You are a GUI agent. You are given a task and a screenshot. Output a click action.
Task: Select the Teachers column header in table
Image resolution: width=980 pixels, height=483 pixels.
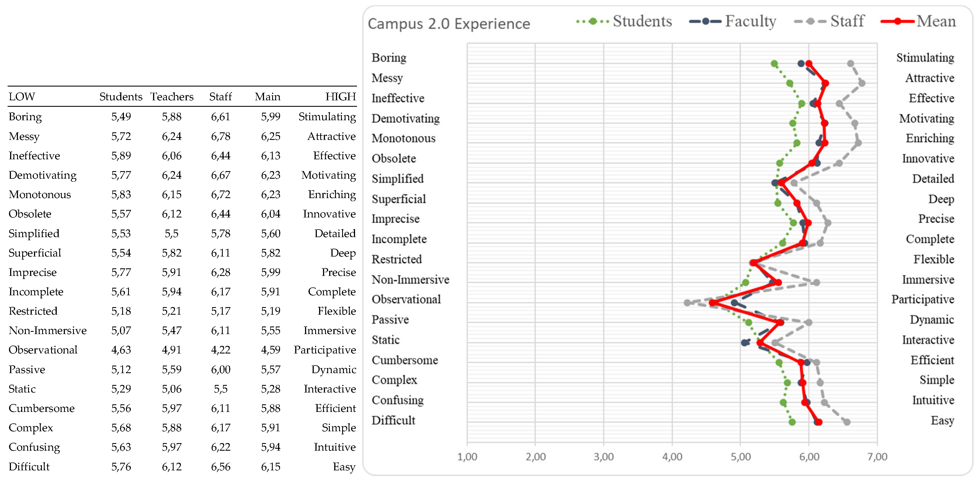coord(172,97)
